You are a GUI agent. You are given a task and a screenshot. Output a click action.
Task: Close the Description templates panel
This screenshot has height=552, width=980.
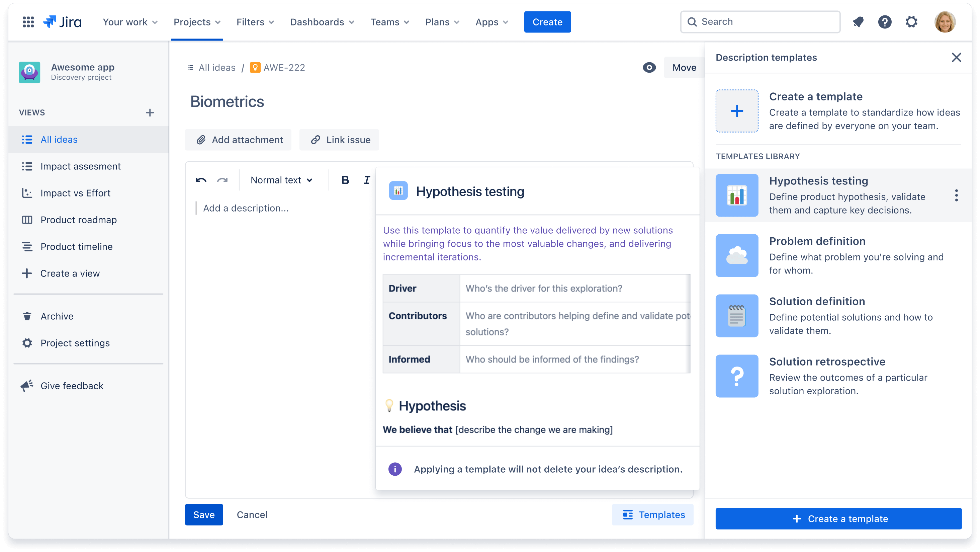(957, 57)
